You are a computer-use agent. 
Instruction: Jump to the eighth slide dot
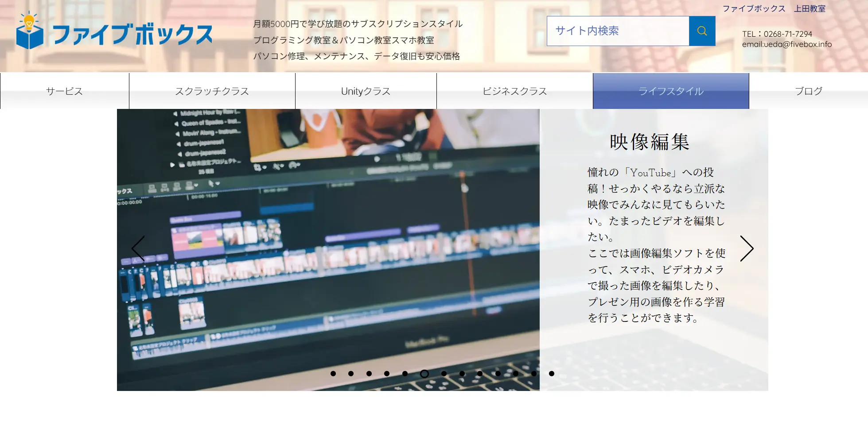point(462,374)
